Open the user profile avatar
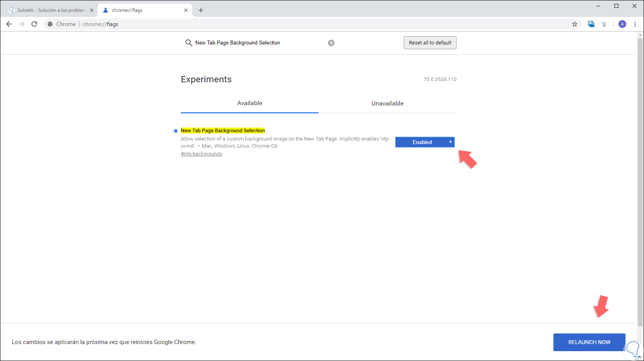Viewport: 644px width, 361px height. click(622, 24)
